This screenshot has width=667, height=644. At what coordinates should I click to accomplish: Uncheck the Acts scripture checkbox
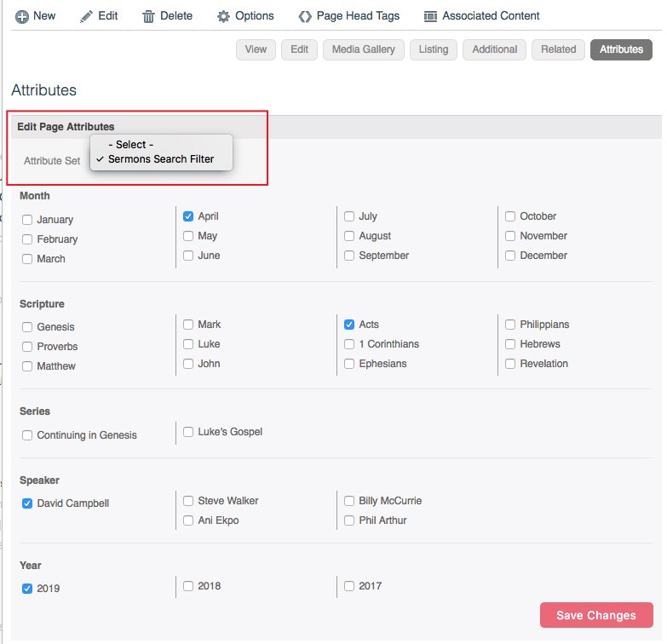(x=348, y=325)
